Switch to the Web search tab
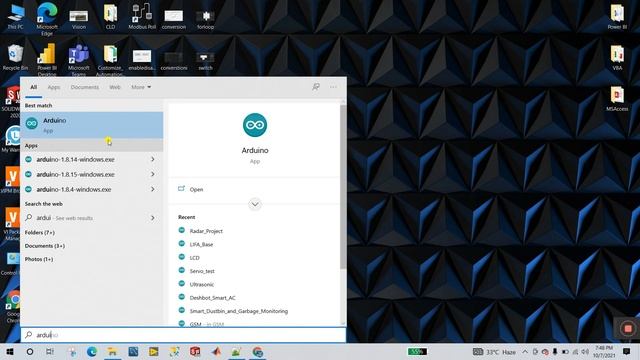 [115, 87]
